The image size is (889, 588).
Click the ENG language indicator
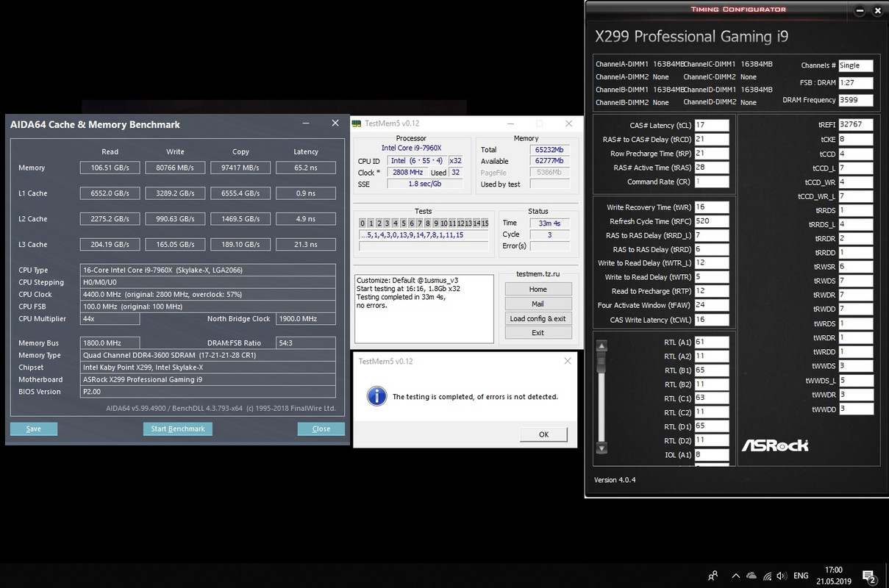[801, 576]
